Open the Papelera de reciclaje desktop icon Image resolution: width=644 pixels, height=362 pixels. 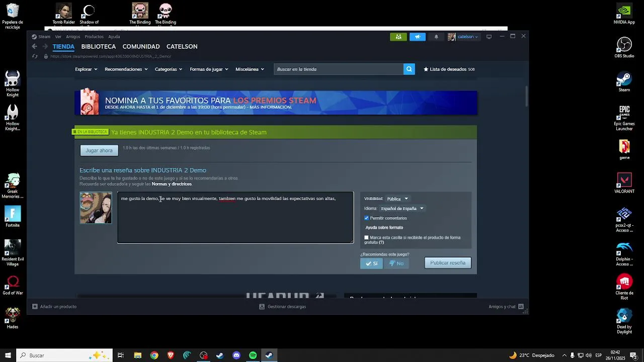13,17
